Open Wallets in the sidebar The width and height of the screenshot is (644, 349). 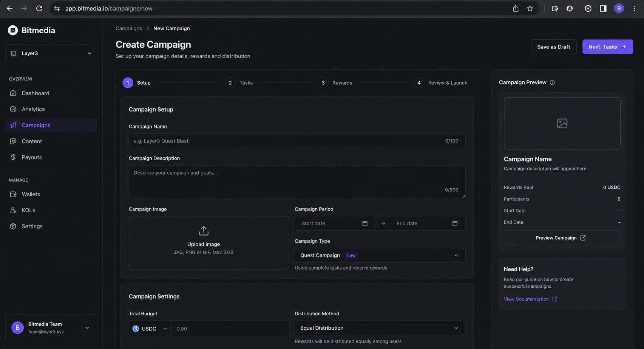tap(51, 194)
